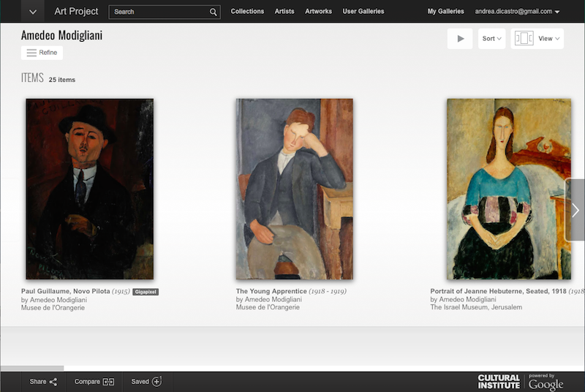The width and height of the screenshot is (585, 392).
Task: Click Amedeo Modigliani under Jeanne Hebuterne portrait
Action: 467,300
